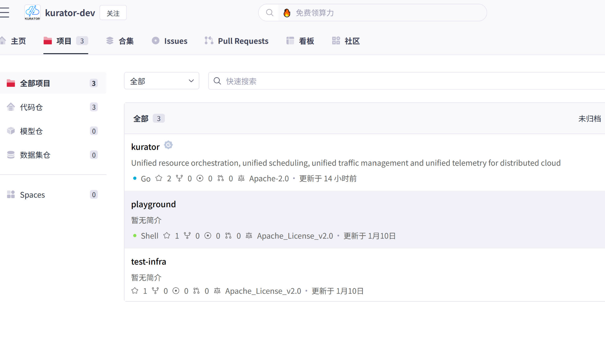Click the verified badge next to kurator
This screenshot has width=605, height=364.
[168, 145]
